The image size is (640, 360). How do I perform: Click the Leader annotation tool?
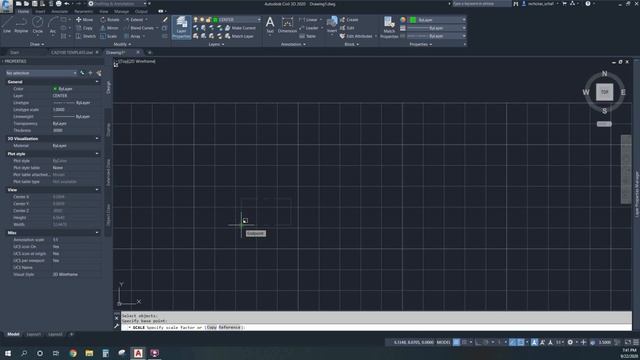pyautogui.click(x=309, y=28)
